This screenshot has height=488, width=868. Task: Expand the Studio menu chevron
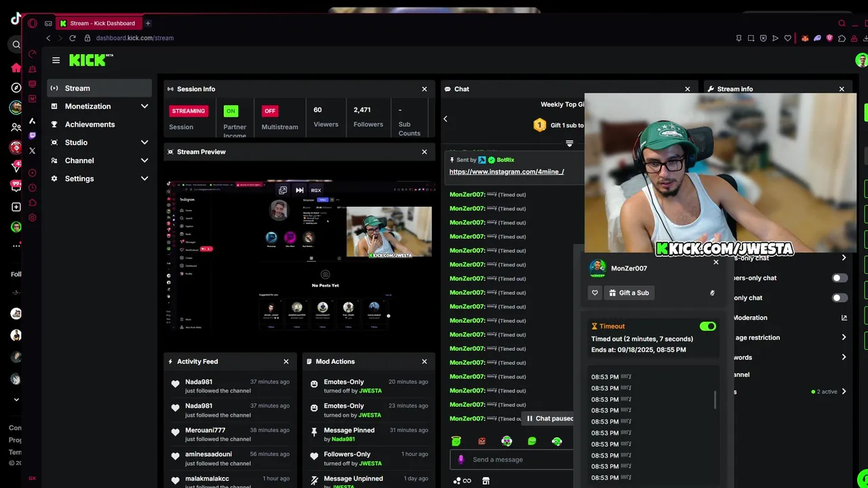pos(144,142)
